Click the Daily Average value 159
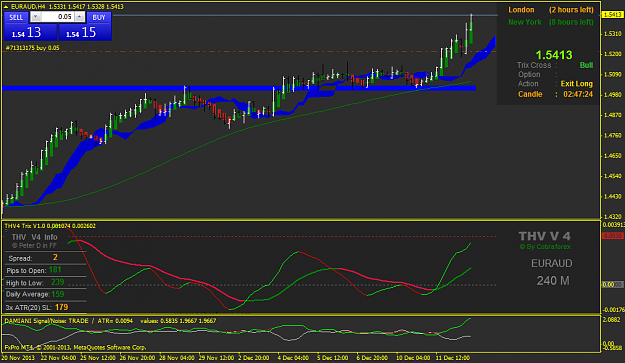 pyautogui.click(x=58, y=294)
